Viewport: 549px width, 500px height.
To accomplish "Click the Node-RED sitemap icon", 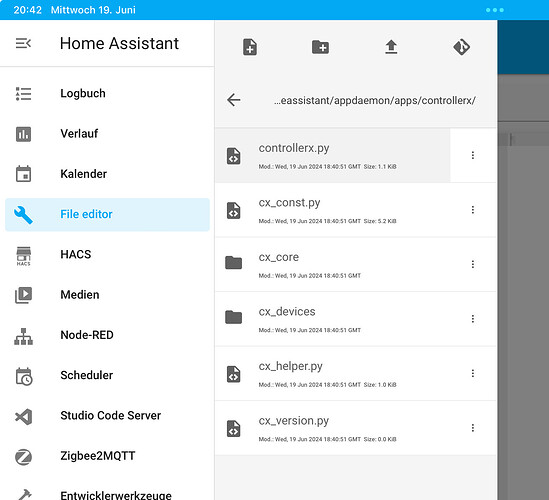I will click(x=23, y=336).
